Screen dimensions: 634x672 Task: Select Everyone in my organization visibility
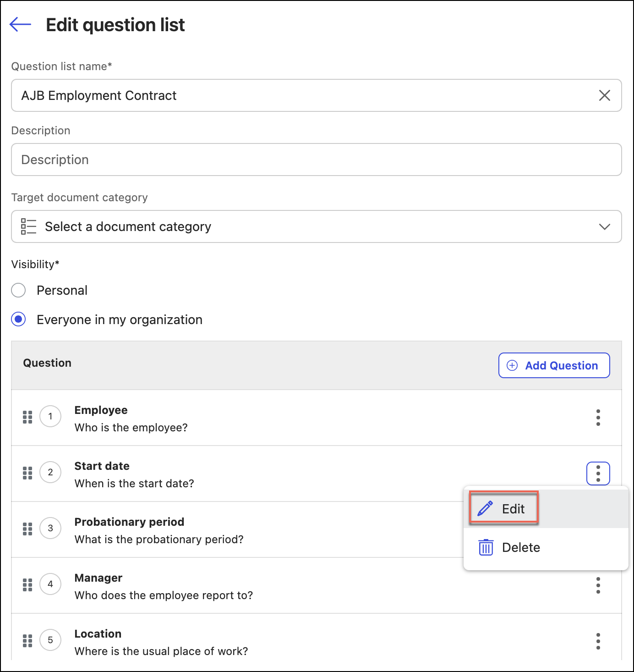tap(18, 319)
